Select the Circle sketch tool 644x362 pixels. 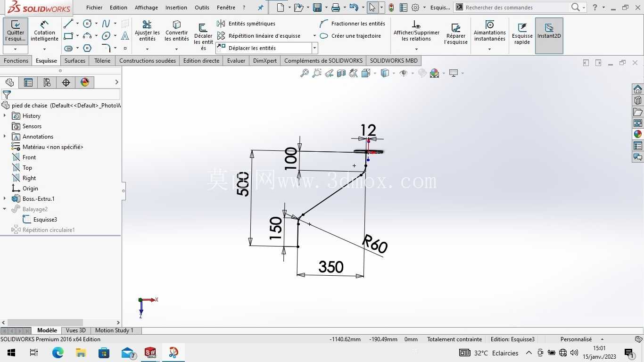click(x=87, y=24)
